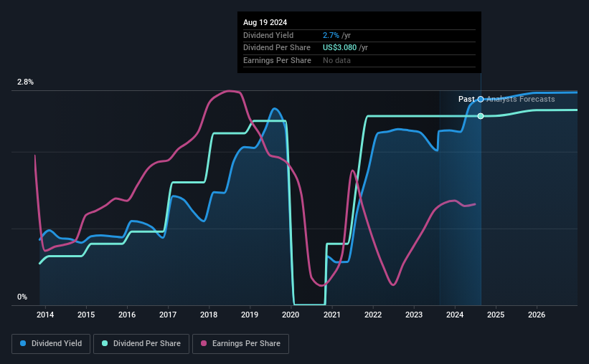
Task: Click the 2018 label on the x-axis
Action: pos(209,315)
